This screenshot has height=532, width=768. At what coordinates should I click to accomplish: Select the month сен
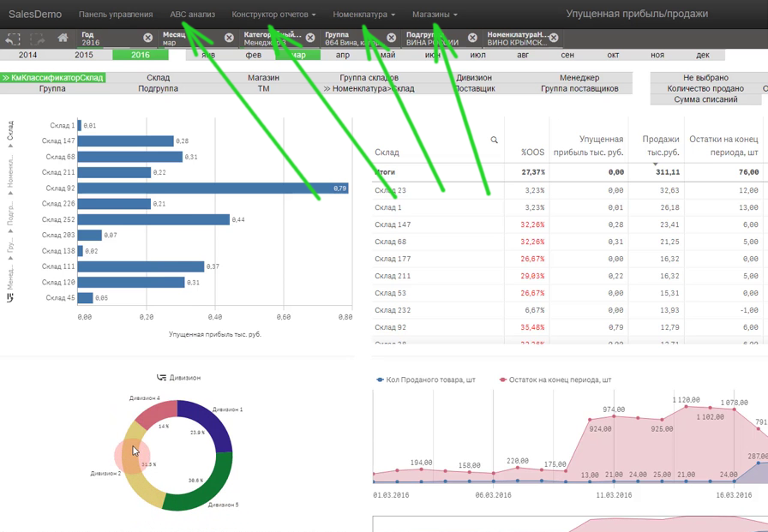pyautogui.click(x=567, y=55)
